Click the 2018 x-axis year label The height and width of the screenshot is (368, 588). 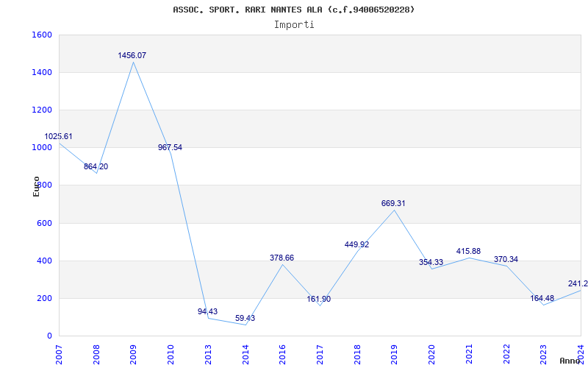click(x=357, y=355)
